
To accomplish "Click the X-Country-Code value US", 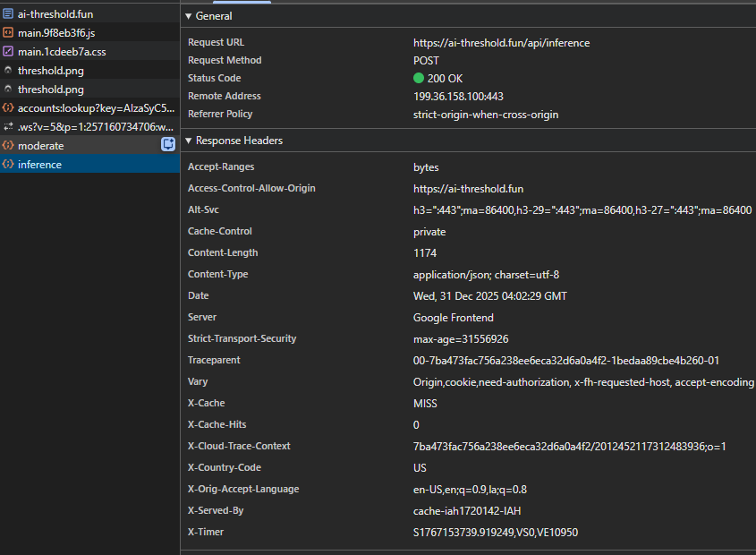I will pos(420,467).
